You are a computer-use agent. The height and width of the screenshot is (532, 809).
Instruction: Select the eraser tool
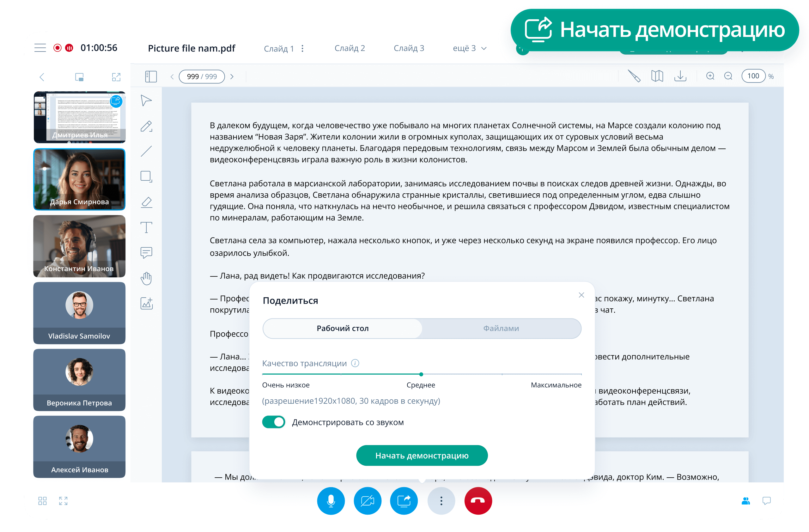tap(146, 202)
